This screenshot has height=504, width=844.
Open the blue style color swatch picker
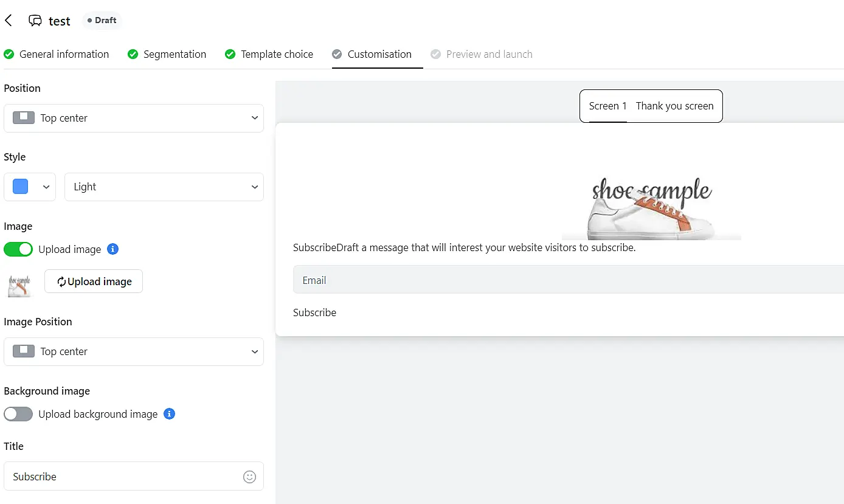[30, 187]
